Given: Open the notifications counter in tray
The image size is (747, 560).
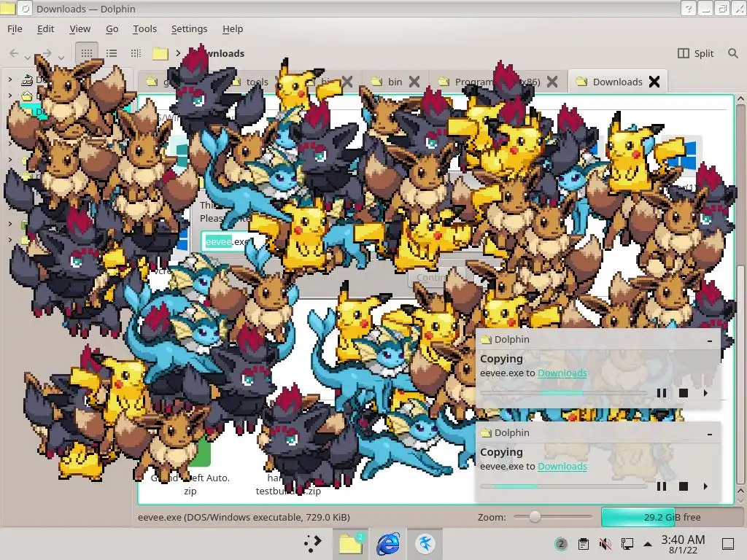Looking at the screenshot, I should (x=561, y=544).
